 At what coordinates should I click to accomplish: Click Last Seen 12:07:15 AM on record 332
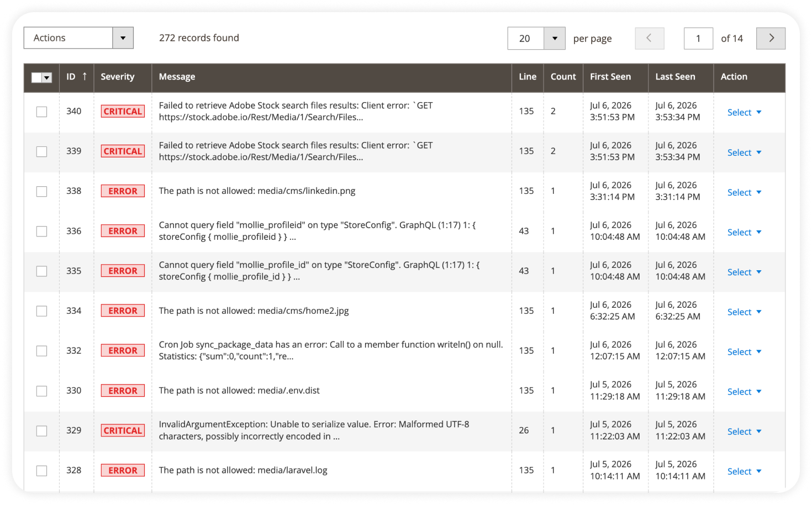point(680,356)
